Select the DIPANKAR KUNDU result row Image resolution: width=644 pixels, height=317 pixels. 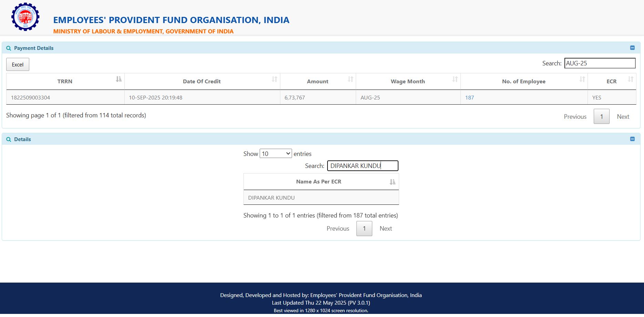click(x=321, y=198)
